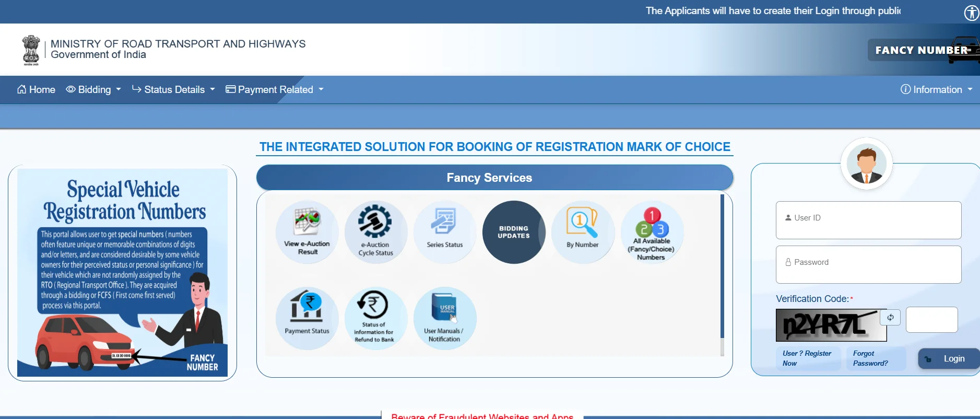The height and width of the screenshot is (419, 980).
Task: Click User ? Register Now link
Action: point(807,358)
